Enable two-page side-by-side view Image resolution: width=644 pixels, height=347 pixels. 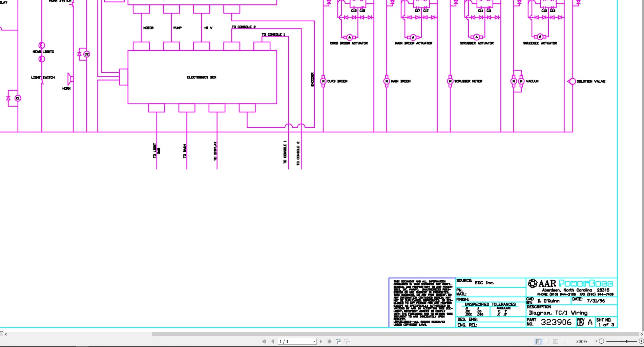[556, 341]
